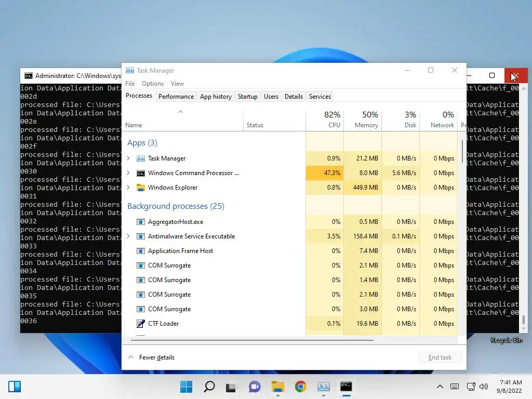Viewport: 532px width, 399px height.
Task: Click the network tray icon
Action: click(471, 386)
